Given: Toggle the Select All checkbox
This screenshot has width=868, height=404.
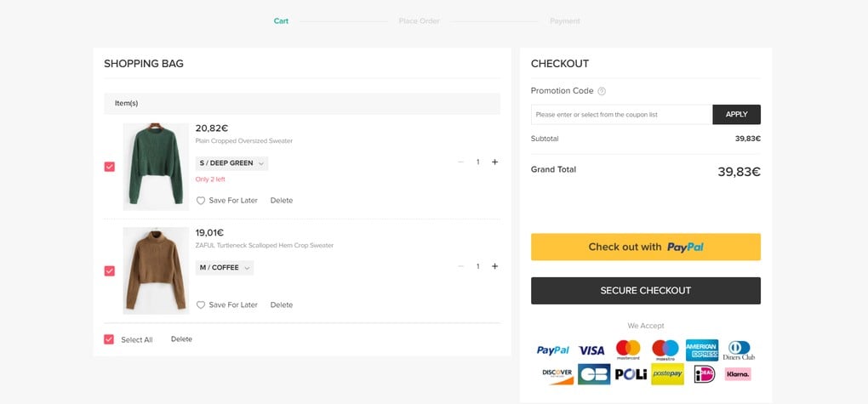Looking at the screenshot, I should point(109,339).
